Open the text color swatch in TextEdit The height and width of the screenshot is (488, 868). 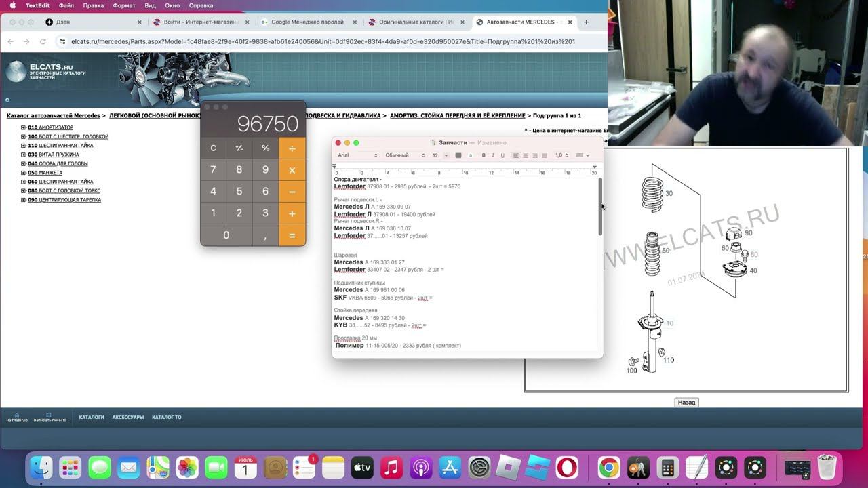(x=458, y=155)
